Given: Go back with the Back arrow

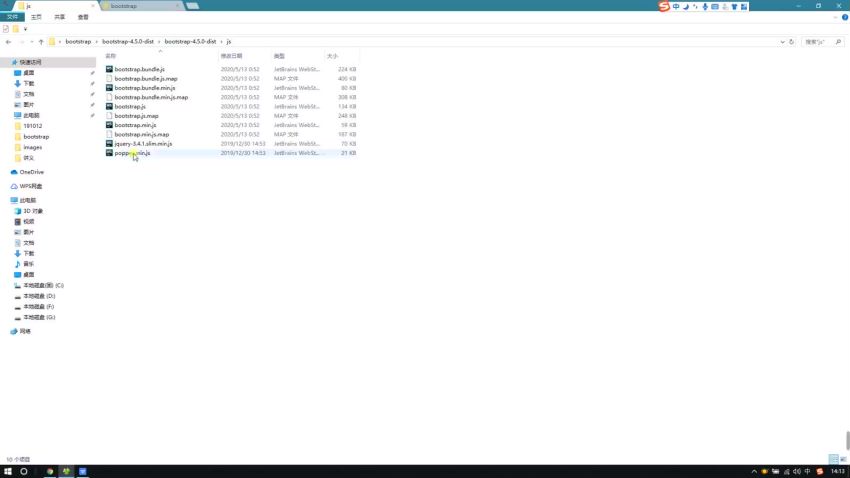Looking at the screenshot, I should point(8,42).
